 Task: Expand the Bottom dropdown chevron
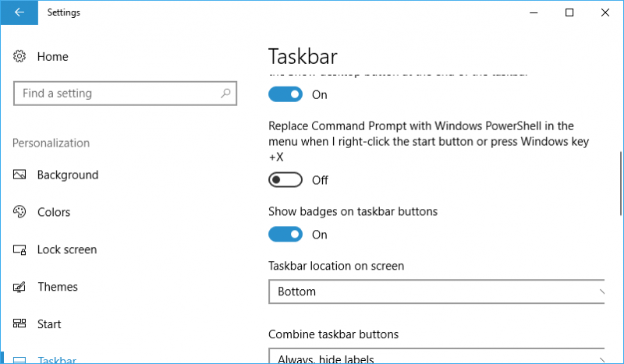[x=601, y=292]
